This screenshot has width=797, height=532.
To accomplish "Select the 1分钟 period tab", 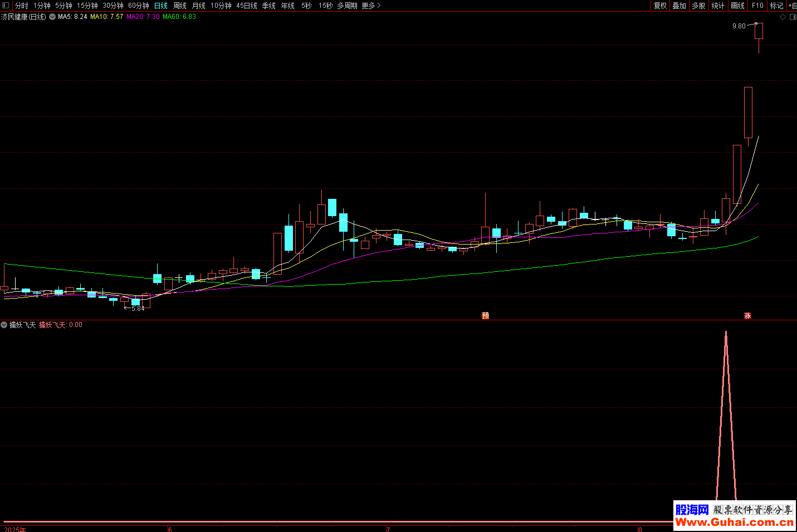I will tap(42, 6).
